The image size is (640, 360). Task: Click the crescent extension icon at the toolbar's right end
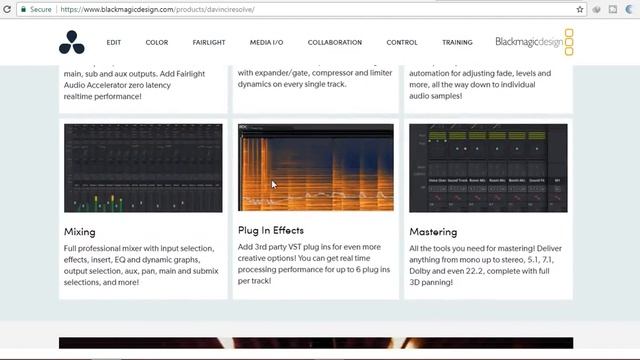click(x=629, y=9)
